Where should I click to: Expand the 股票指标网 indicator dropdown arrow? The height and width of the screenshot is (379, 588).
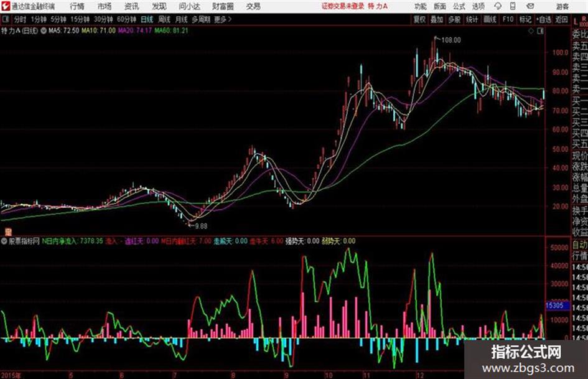tap(4, 241)
